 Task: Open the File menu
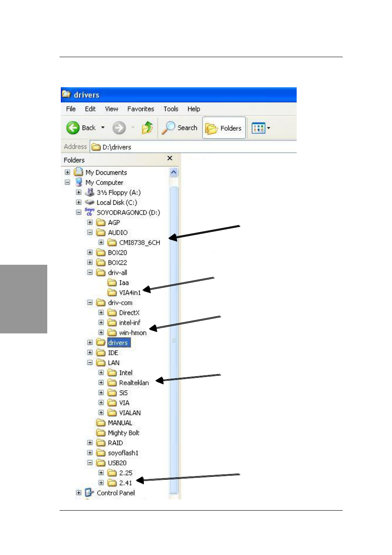[x=71, y=109]
